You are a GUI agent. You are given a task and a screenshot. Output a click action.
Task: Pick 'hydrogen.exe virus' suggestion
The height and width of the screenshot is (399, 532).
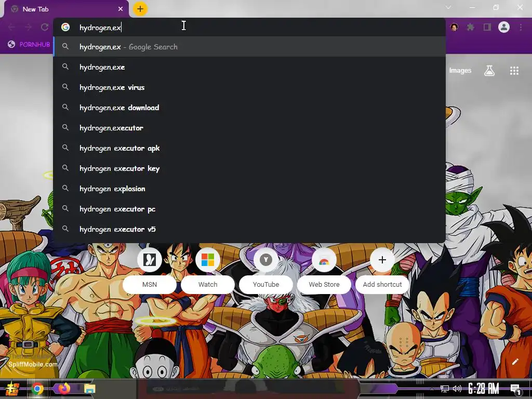coord(249,87)
